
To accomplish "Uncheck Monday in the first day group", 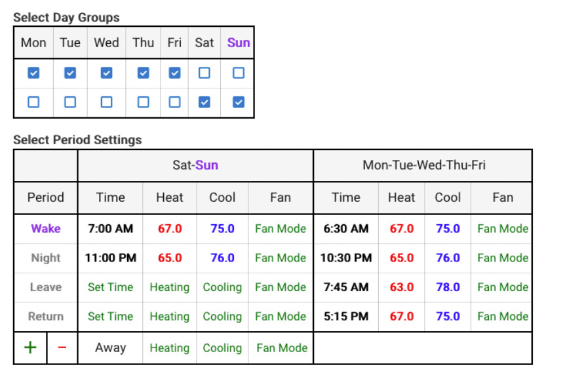I will click(x=33, y=73).
